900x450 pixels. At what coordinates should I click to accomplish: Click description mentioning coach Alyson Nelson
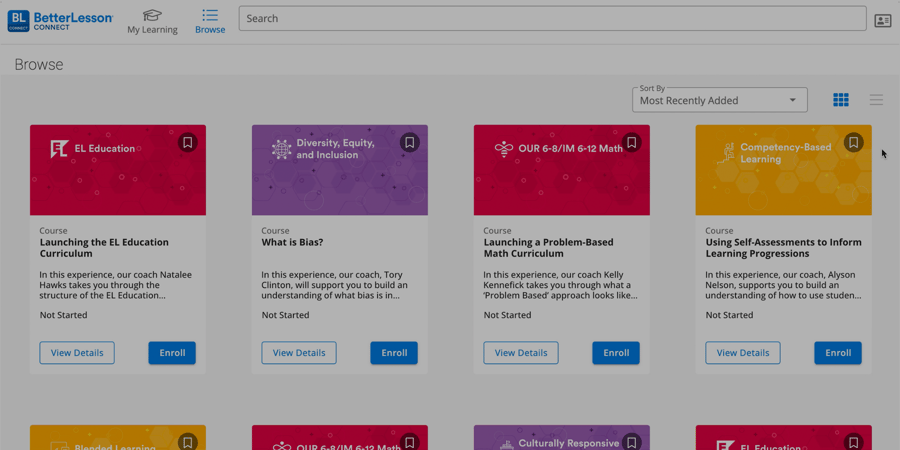(x=783, y=285)
